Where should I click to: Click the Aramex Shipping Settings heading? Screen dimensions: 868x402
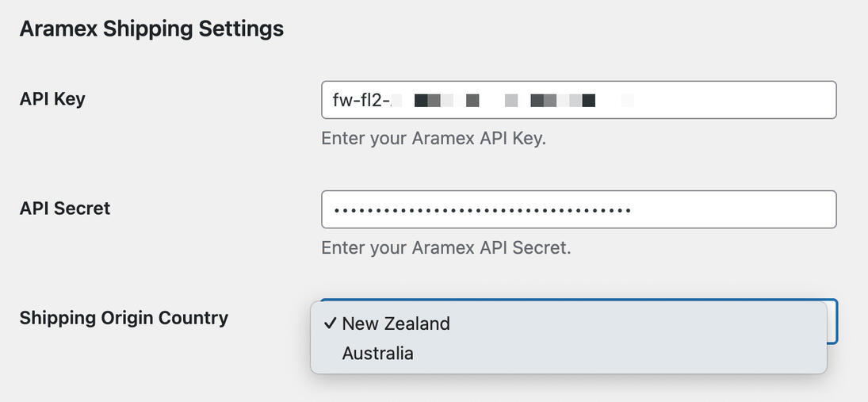(151, 29)
